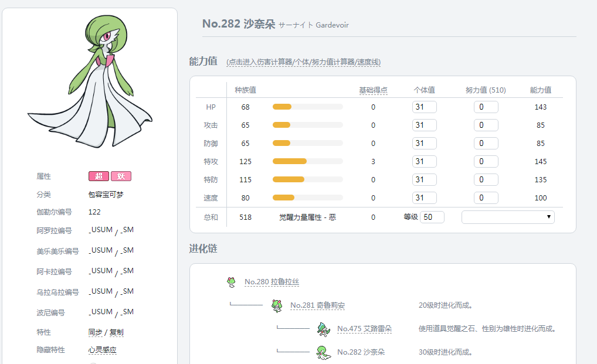The height and width of the screenshot is (364, 597).
Task: Click the 攻击 individual value field
Action: [424, 125]
